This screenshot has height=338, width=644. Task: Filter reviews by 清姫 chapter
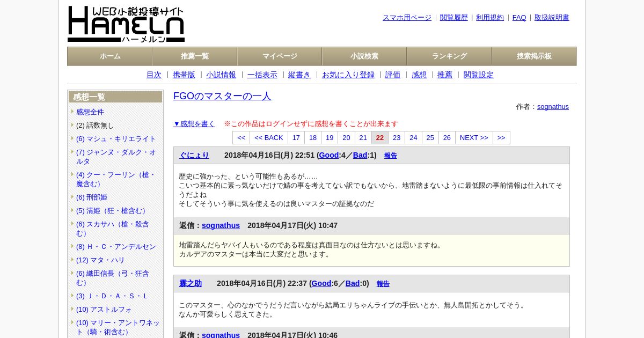[112, 210]
